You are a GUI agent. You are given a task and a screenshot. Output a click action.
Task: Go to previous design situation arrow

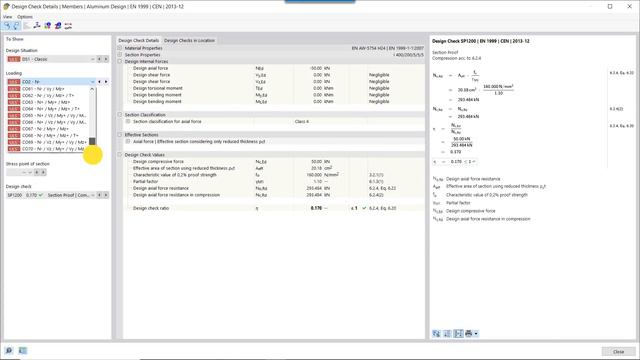99,59
